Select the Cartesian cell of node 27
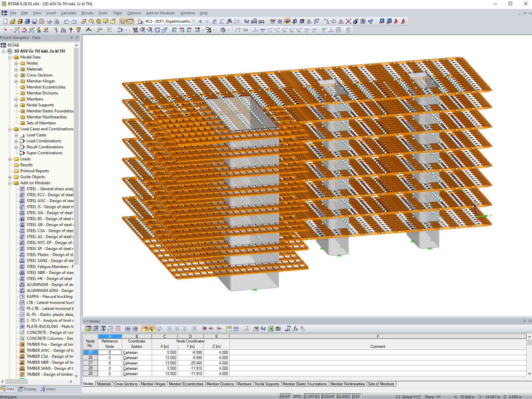This screenshot has height=399, width=532. 136,363
